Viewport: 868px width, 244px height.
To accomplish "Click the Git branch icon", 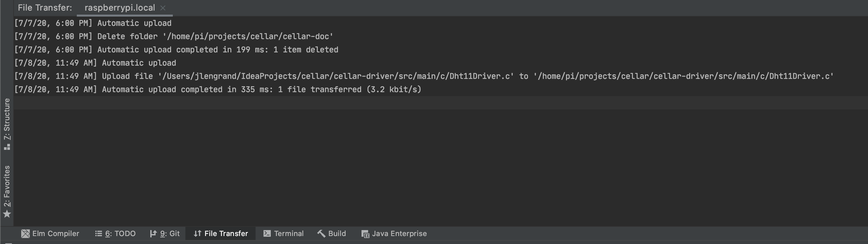I will pos(153,233).
